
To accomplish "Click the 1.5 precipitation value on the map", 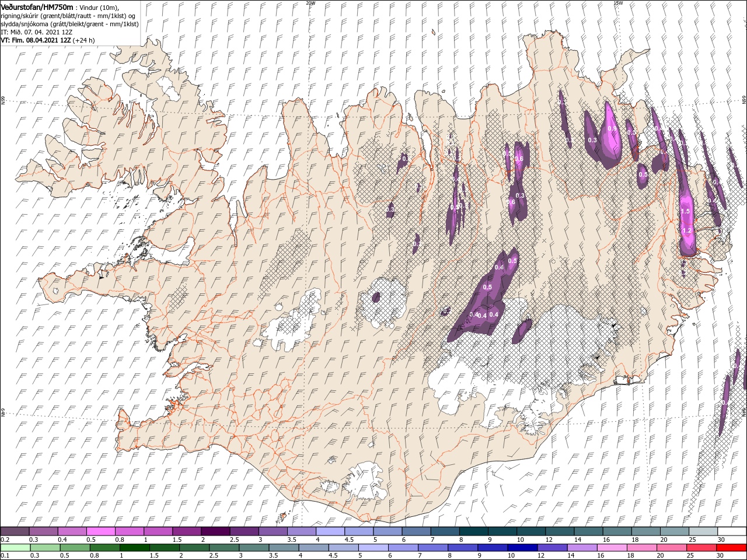I will 685,211.
